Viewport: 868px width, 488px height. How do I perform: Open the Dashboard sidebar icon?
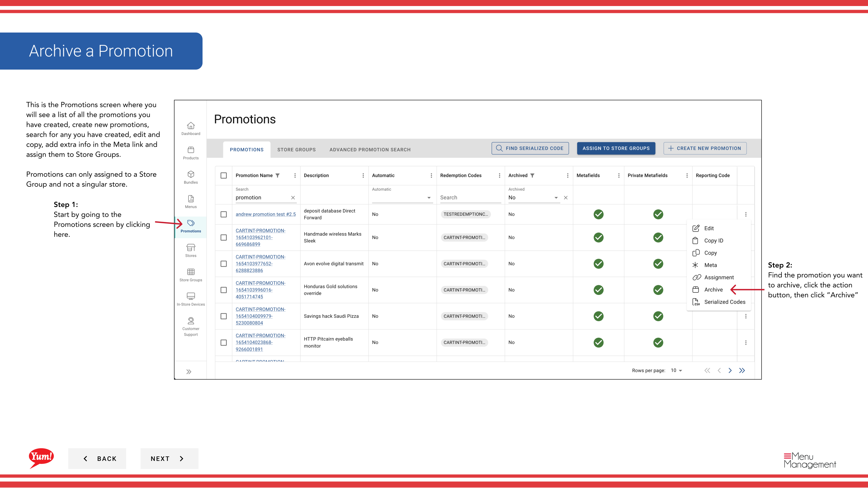click(x=191, y=129)
